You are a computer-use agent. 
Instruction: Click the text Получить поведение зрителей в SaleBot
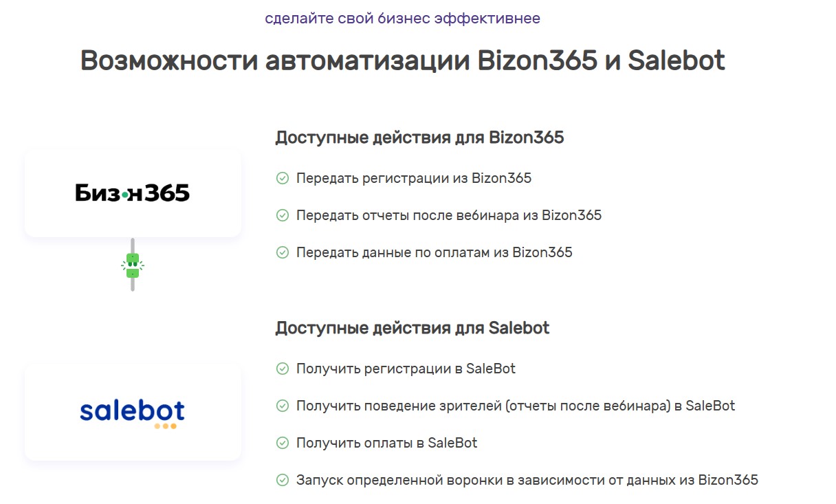point(516,406)
